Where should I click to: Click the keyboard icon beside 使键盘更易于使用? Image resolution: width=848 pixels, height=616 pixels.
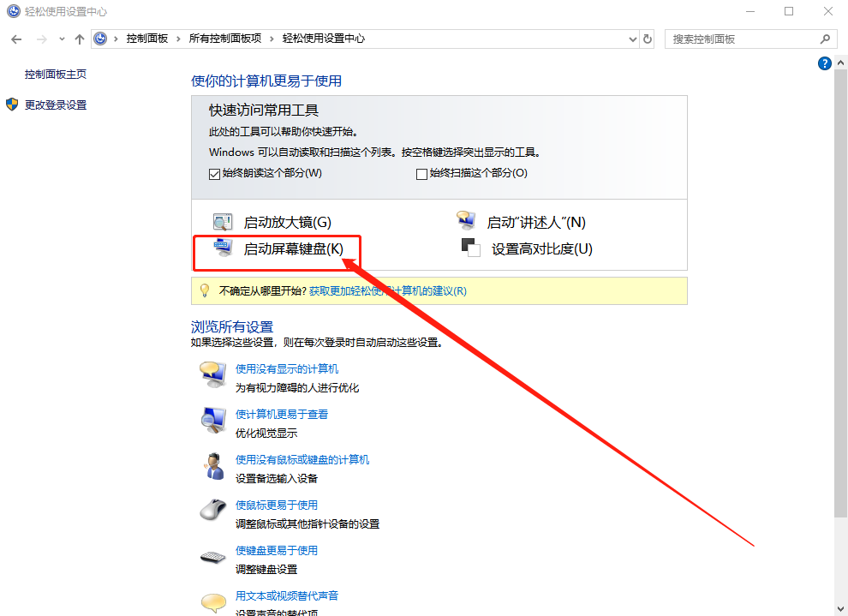tap(212, 557)
